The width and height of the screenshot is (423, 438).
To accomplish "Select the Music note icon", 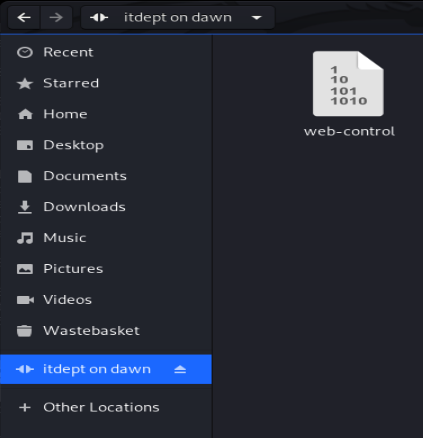I will pyautogui.click(x=25, y=238).
